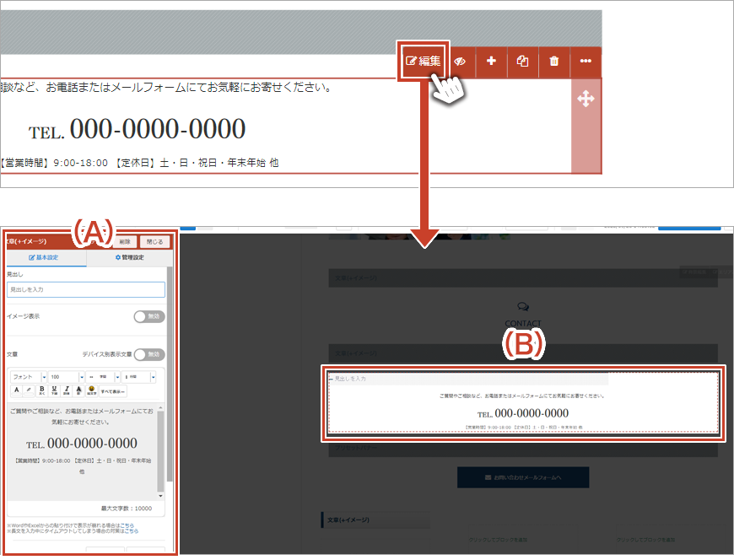Enable the デバイス別表示文章 toggle
Screen dimensions: 734x560
[149, 355]
